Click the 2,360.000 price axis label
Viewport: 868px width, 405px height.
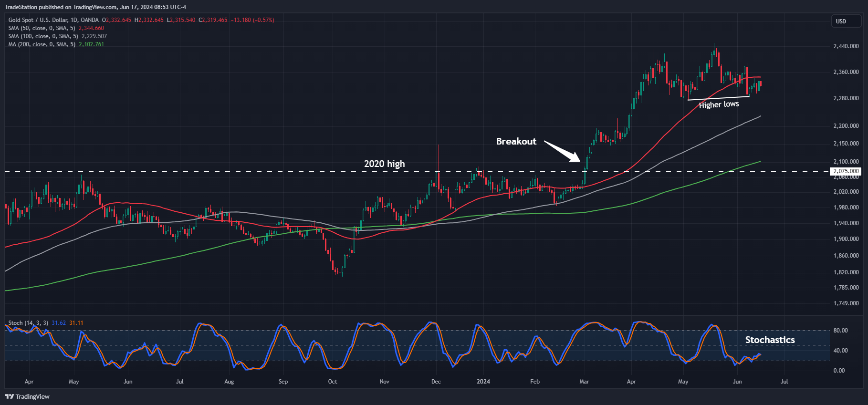pos(846,72)
